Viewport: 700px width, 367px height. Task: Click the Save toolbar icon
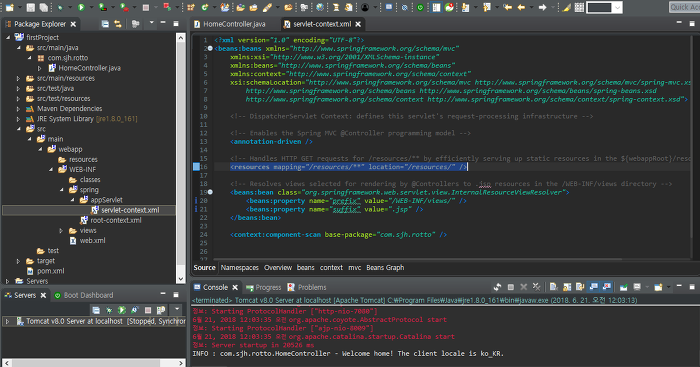coord(30,7)
